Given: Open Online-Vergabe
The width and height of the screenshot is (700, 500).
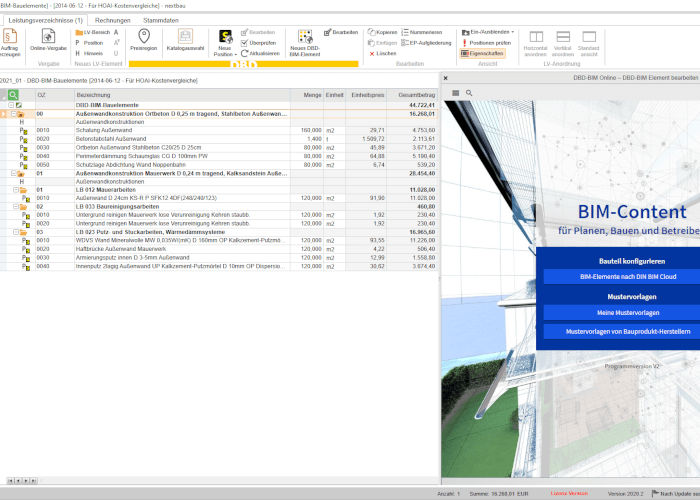Looking at the screenshot, I should click(48, 40).
